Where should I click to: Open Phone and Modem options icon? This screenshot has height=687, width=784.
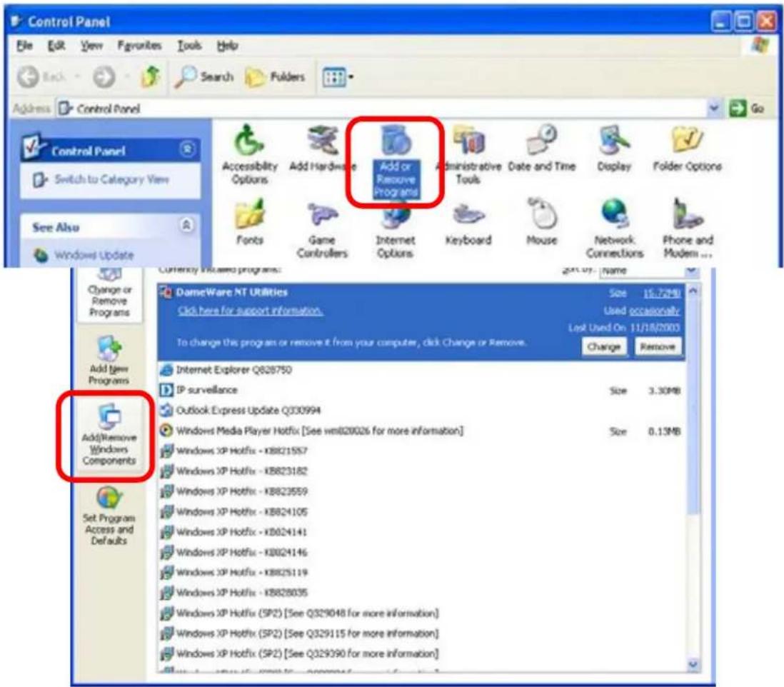pyautogui.click(x=688, y=228)
